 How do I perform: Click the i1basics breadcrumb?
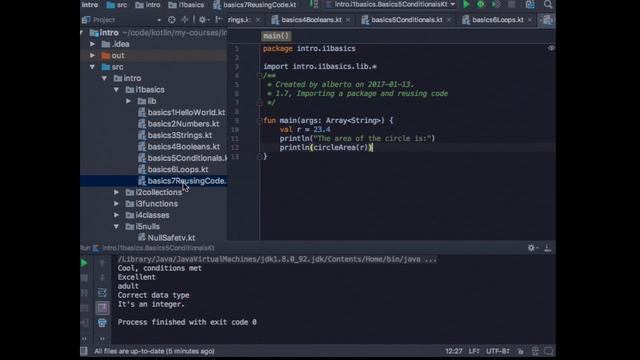point(186,5)
